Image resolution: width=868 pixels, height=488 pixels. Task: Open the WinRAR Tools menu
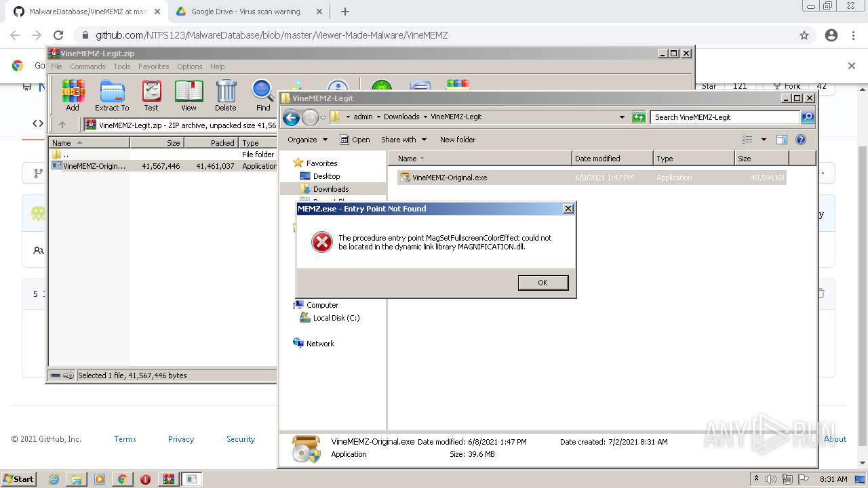point(122,66)
